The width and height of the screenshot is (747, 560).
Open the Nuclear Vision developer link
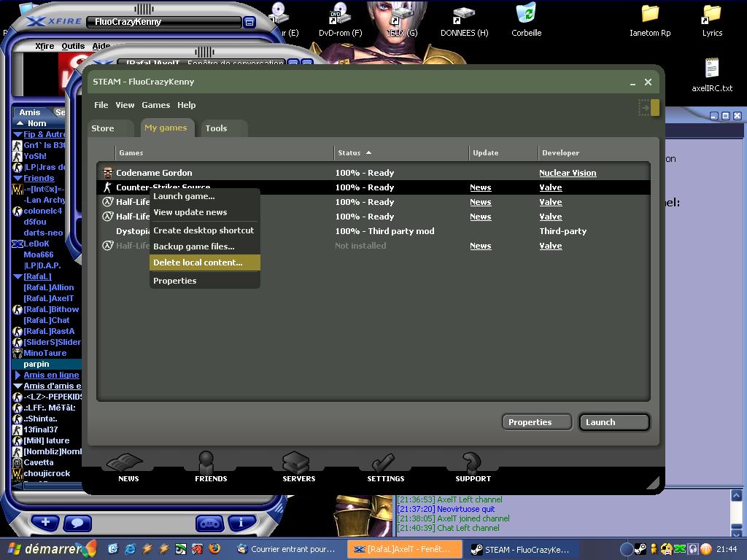pyautogui.click(x=568, y=173)
